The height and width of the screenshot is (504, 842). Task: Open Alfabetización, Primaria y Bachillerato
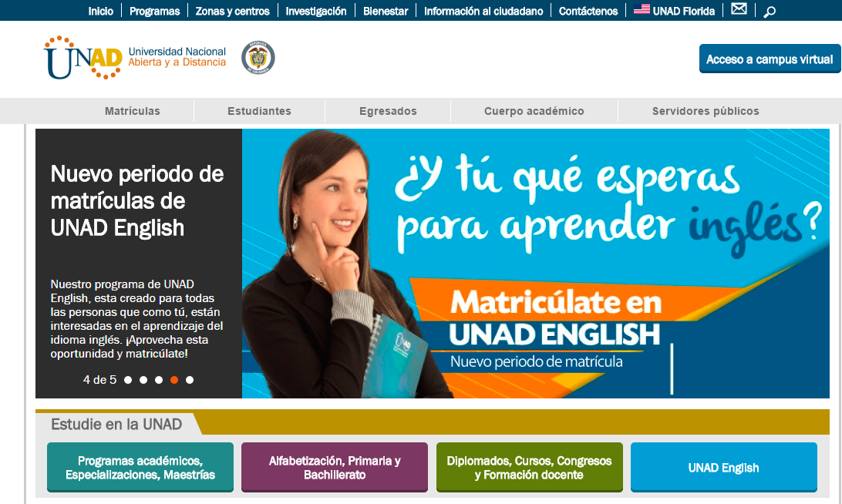(335, 468)
